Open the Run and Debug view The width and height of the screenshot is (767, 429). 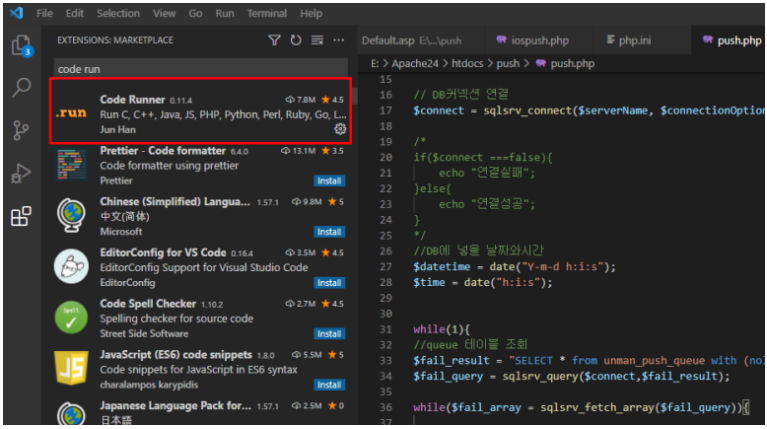click(21, 173)
